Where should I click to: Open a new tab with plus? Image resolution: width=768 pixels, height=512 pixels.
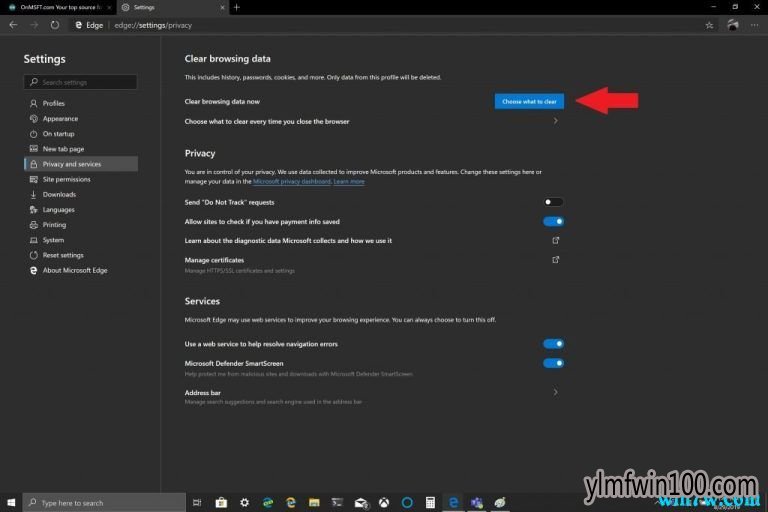[x=237, y=7]
